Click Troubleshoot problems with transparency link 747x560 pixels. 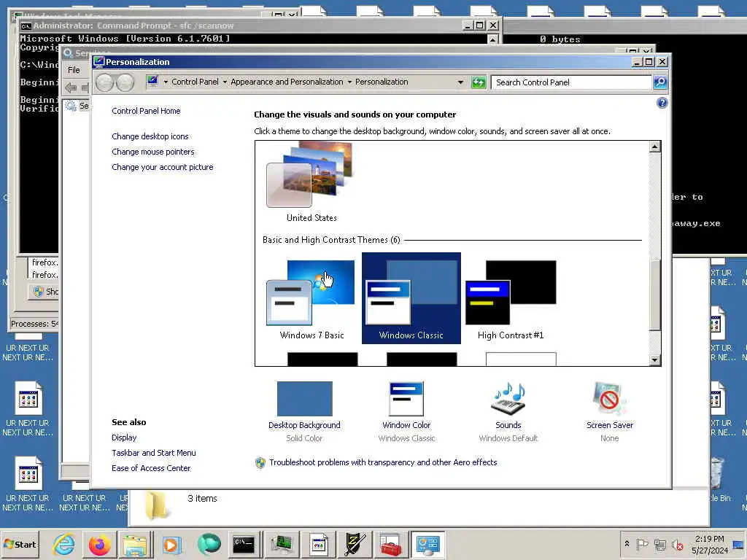tap(383, 462)
